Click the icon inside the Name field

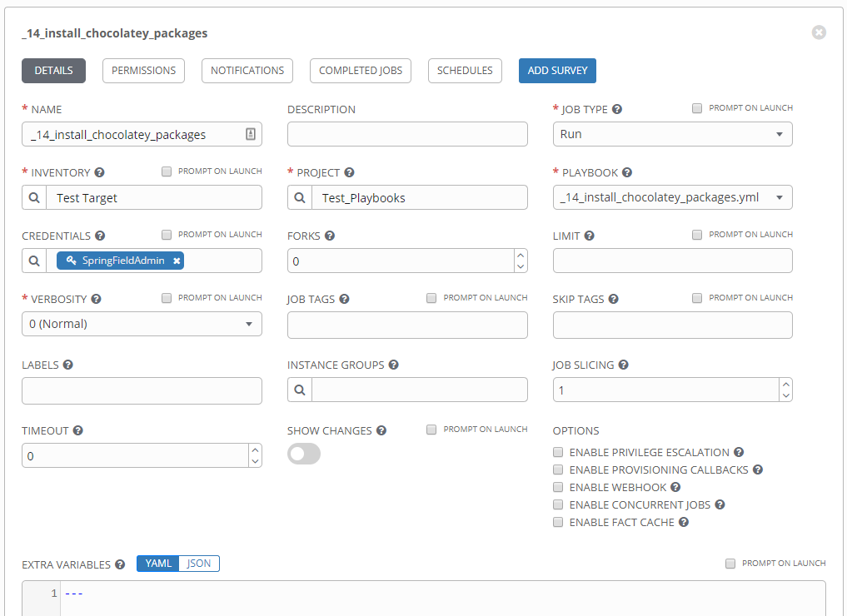[251, 134]
